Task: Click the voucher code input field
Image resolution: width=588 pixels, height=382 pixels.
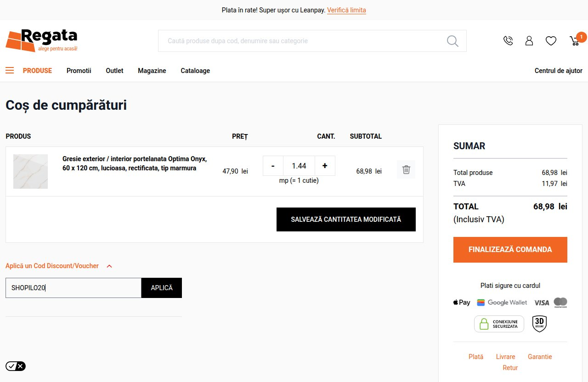Action: click(73, 288)
